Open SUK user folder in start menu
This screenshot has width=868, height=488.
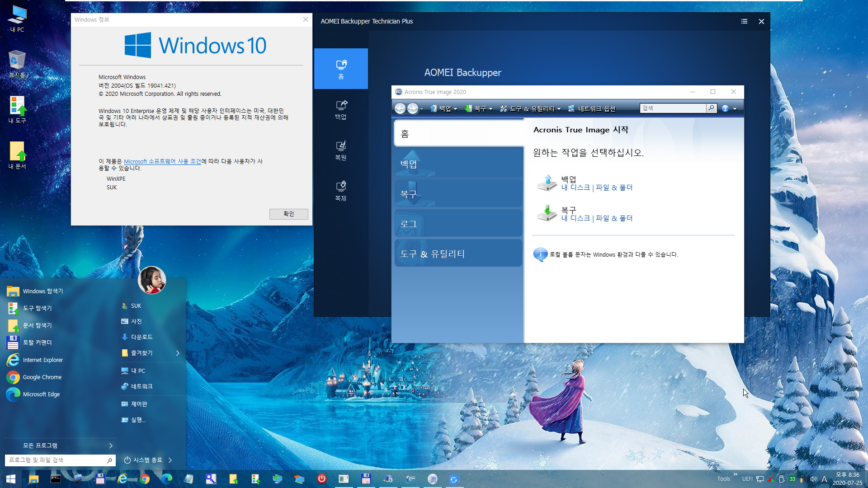coord(131,306)
